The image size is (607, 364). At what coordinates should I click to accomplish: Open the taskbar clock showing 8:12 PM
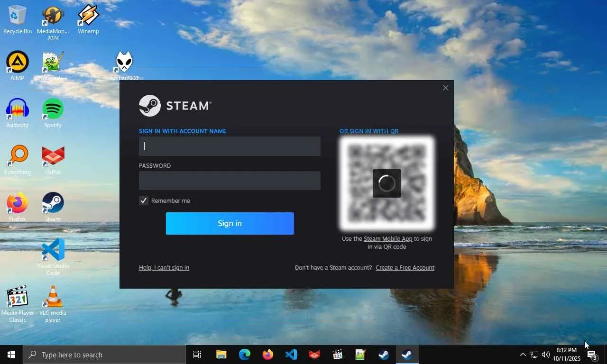[567, 355]
